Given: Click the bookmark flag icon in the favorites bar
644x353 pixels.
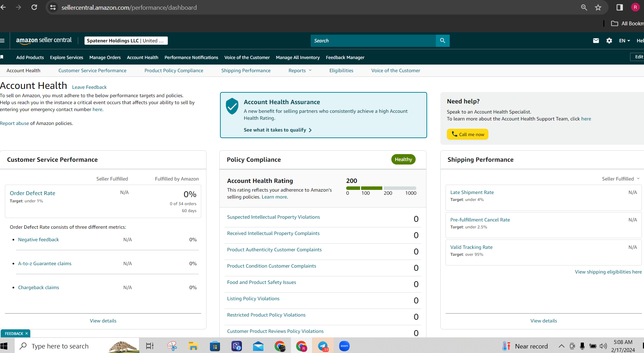Looking at the screenshot, I should 2,57.
